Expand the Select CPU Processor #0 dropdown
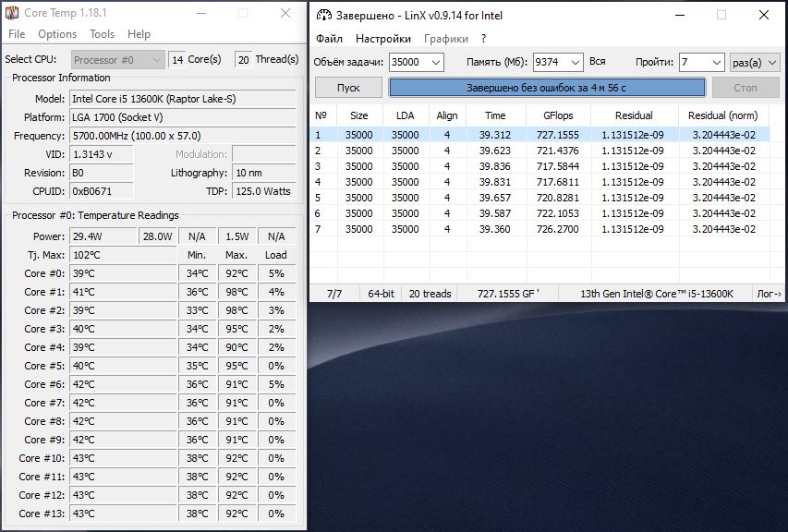 pos(117,60)
